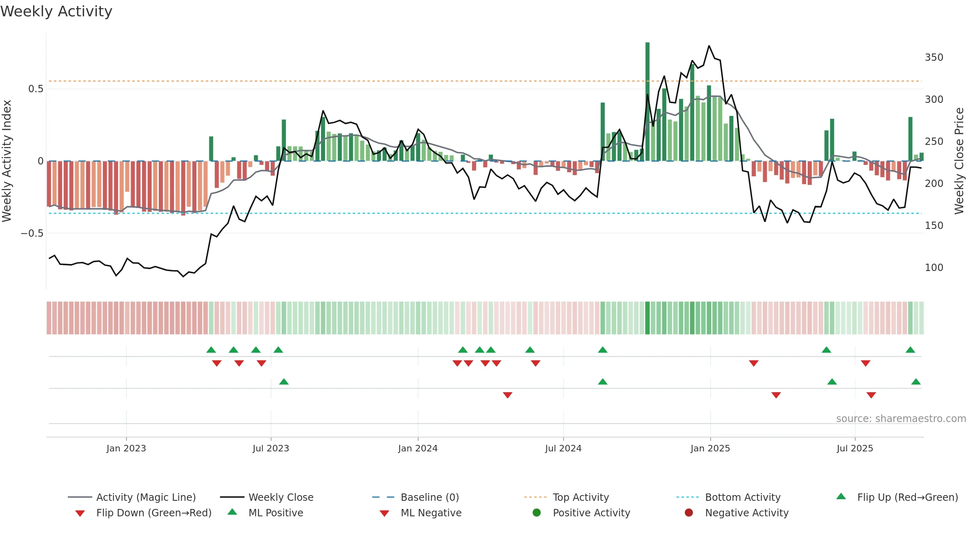Toggle the ML Positive legend entry
The height and width of the screenshot is (551, 980).
pos(265,513)
